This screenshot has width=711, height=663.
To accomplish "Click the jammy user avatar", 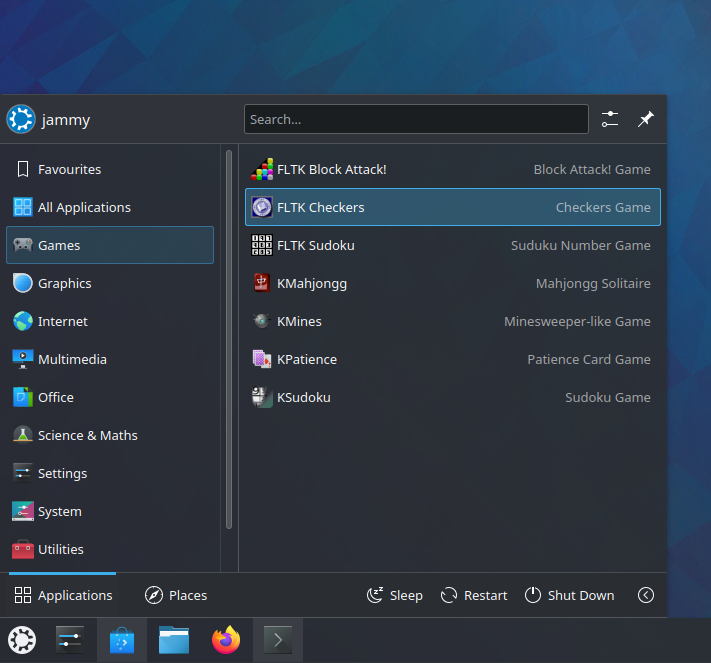I will 21,119.
